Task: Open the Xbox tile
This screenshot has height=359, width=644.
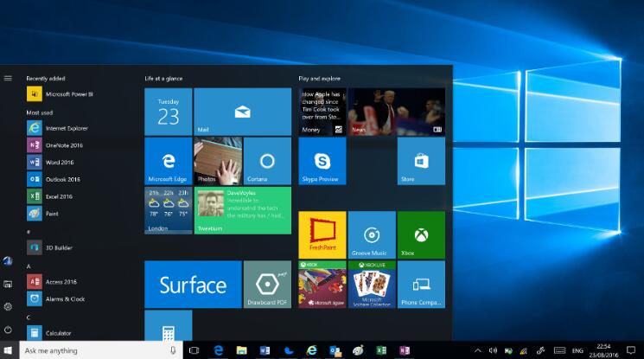Action: (421, 235)
